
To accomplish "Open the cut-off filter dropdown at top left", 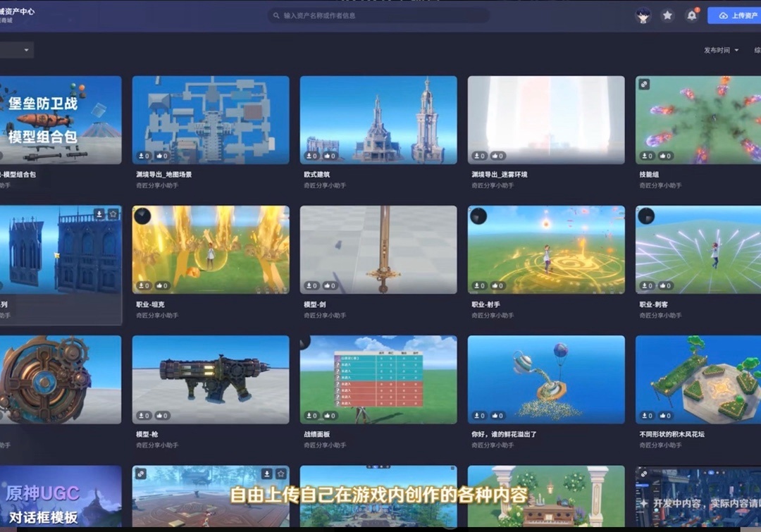I will (x=16, y=50).
